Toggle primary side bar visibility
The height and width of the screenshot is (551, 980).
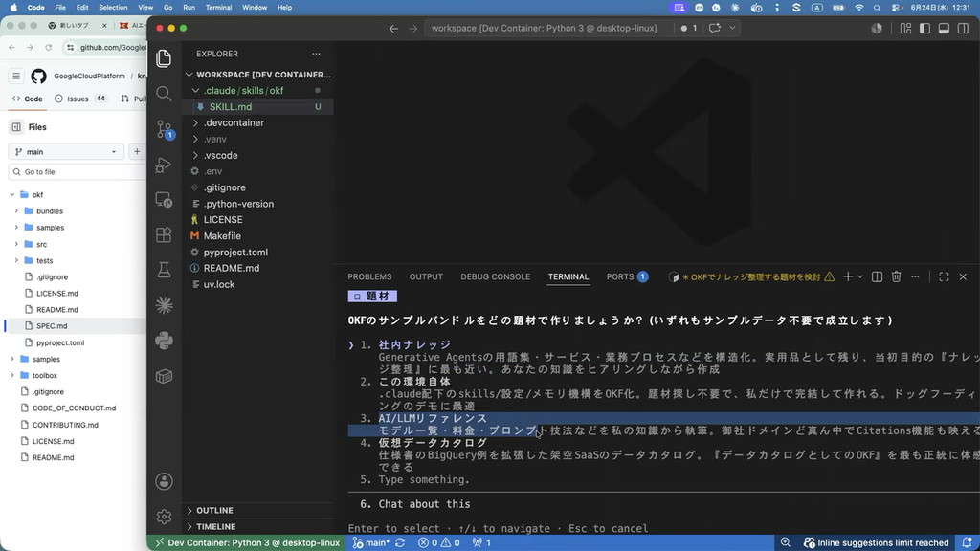925,28
